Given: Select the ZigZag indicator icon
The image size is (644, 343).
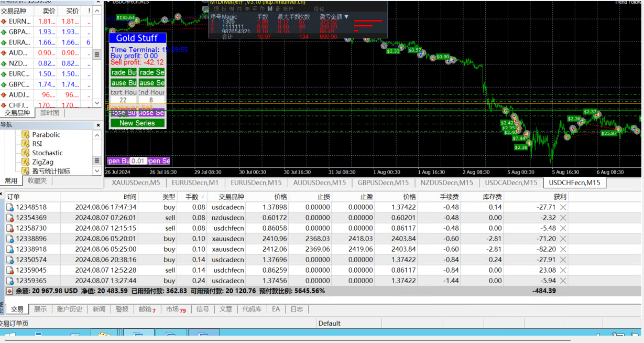Looking at the screenshot, I should pyautogui.click(x=25, y=162).
